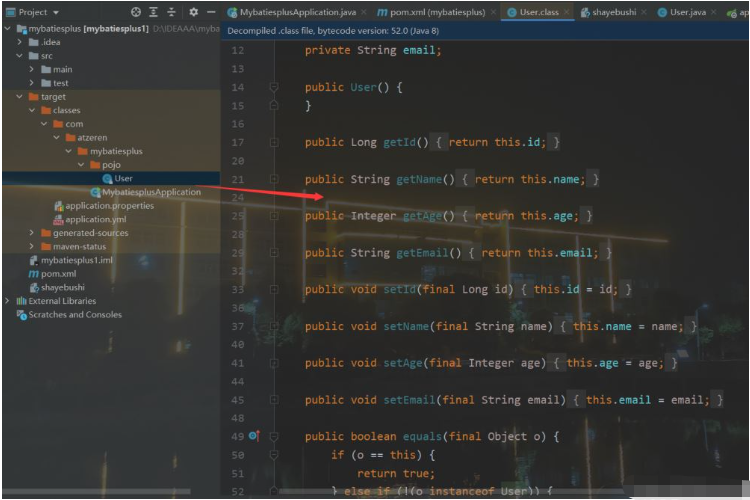The image size is (750, 500).
Task: Close the shayebushi editor tab
Action: click(644, 12)
